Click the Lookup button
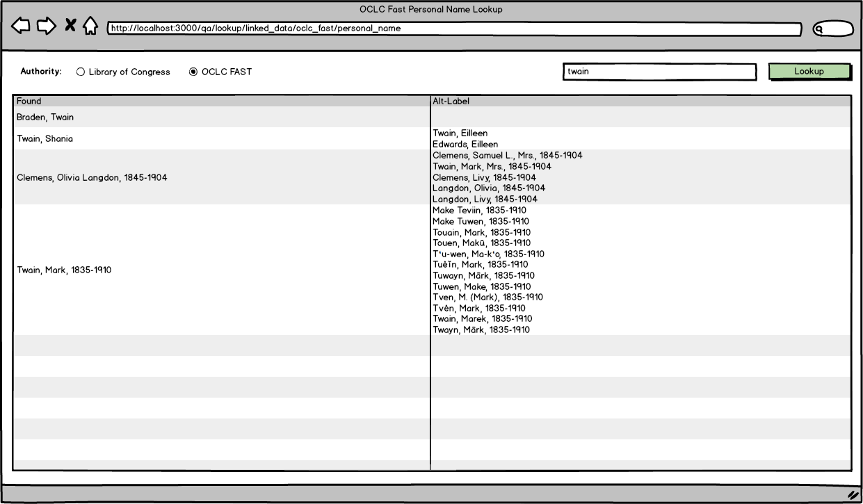 point(809,71)
